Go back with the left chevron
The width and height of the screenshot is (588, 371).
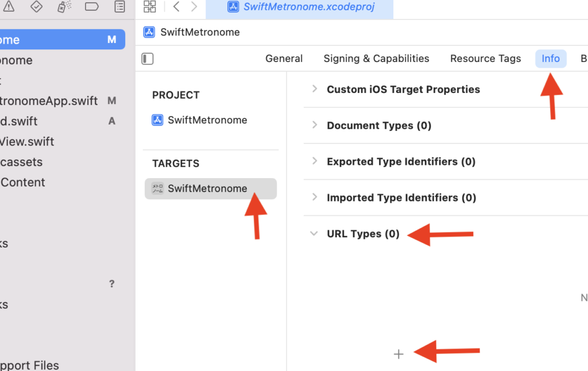pos(176,6)
